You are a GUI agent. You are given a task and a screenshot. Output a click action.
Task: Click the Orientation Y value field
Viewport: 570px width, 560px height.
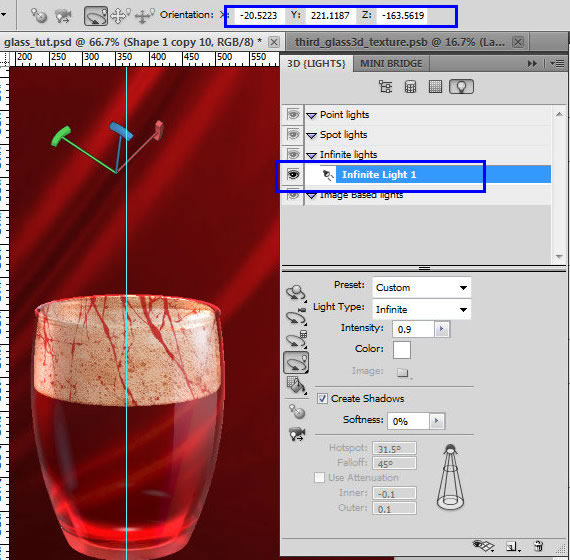[x=330, y=16]
